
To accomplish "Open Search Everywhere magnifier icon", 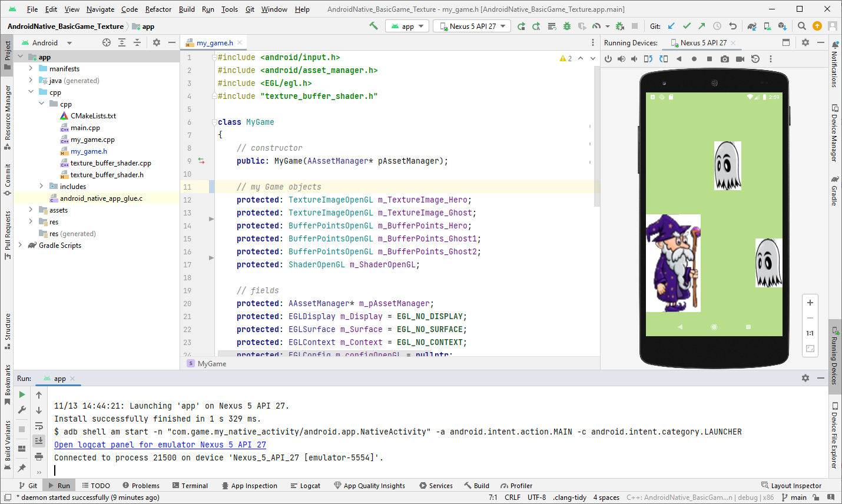I will point(801,26).
